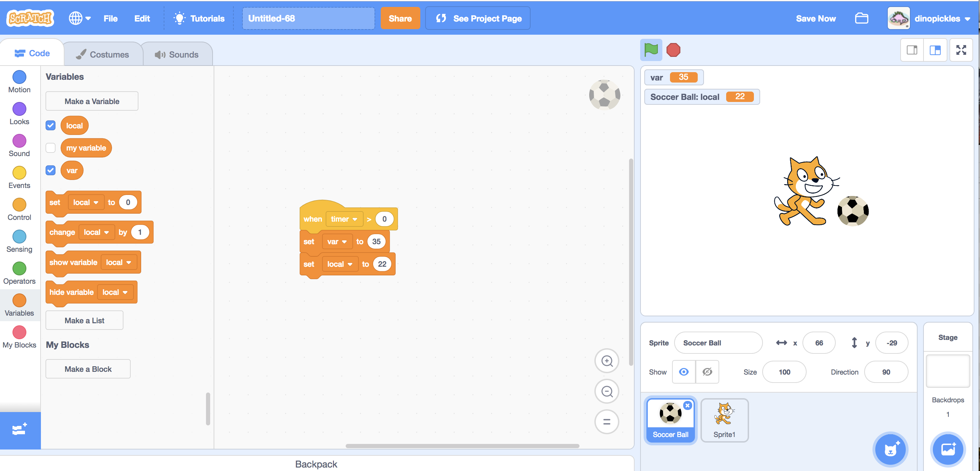
Task: Enable the my variable checkbox
Action: 51,148
